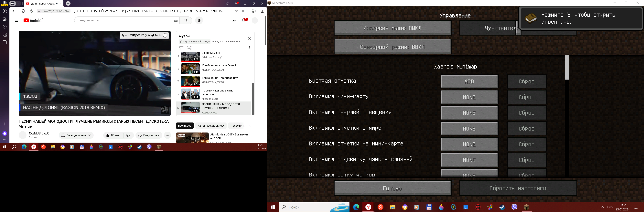
Task: Open Steam from the taskbar beside Поиск
Action: tap(502, 207)
